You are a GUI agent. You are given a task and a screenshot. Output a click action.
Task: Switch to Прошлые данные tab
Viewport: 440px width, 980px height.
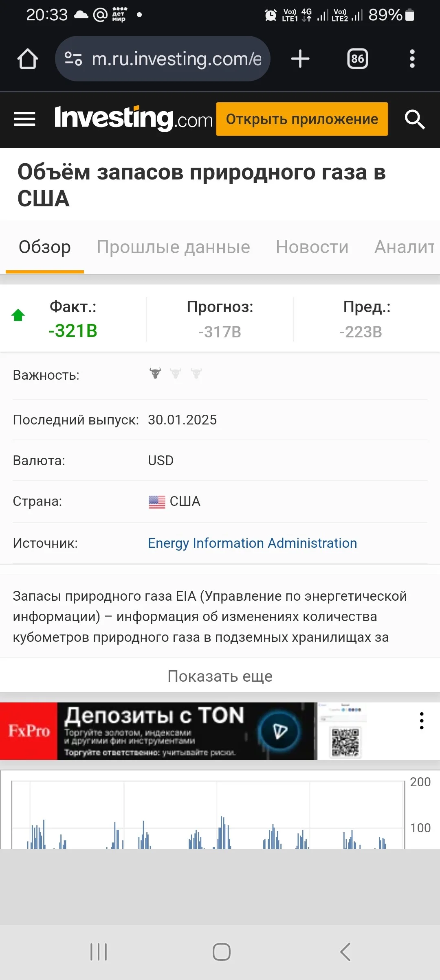coord(173,247)
